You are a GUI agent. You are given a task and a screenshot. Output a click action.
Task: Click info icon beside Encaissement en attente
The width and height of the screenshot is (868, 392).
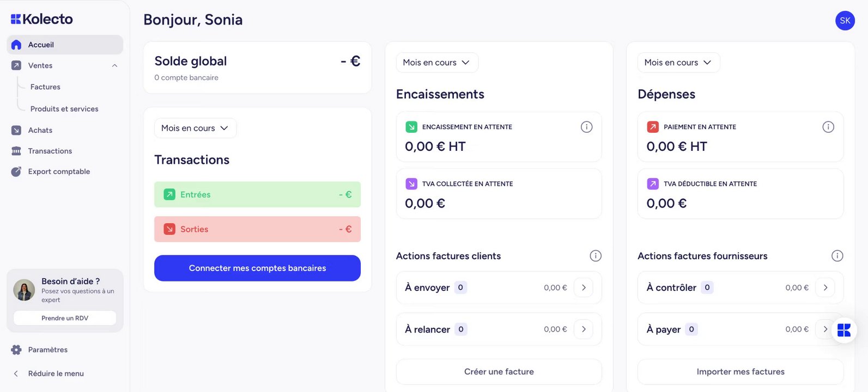[x=586, y=127]
